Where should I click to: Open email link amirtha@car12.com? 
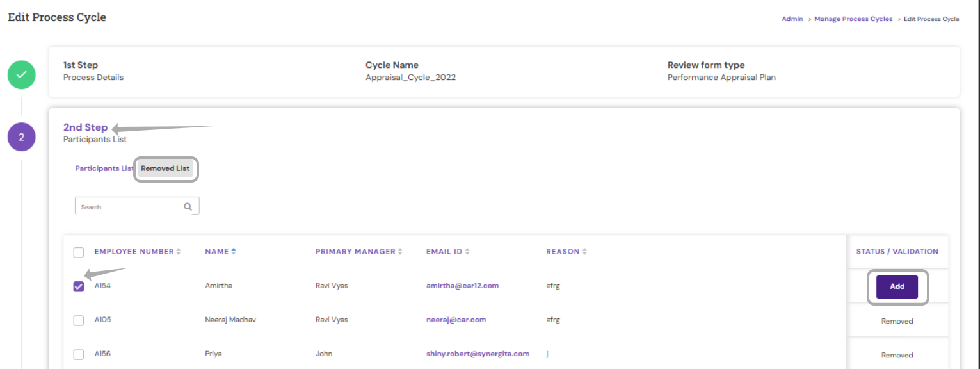462,286
